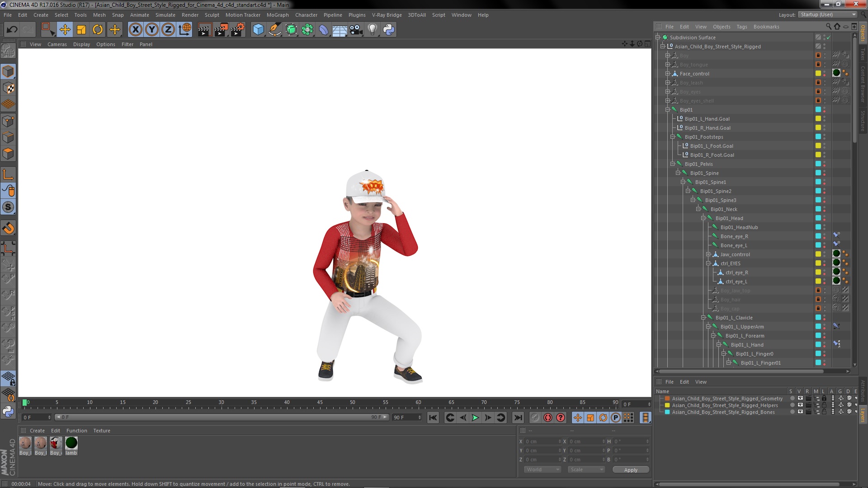
Task: Click the Snap S icon in left toolbar
Action: tap(8, 207)
